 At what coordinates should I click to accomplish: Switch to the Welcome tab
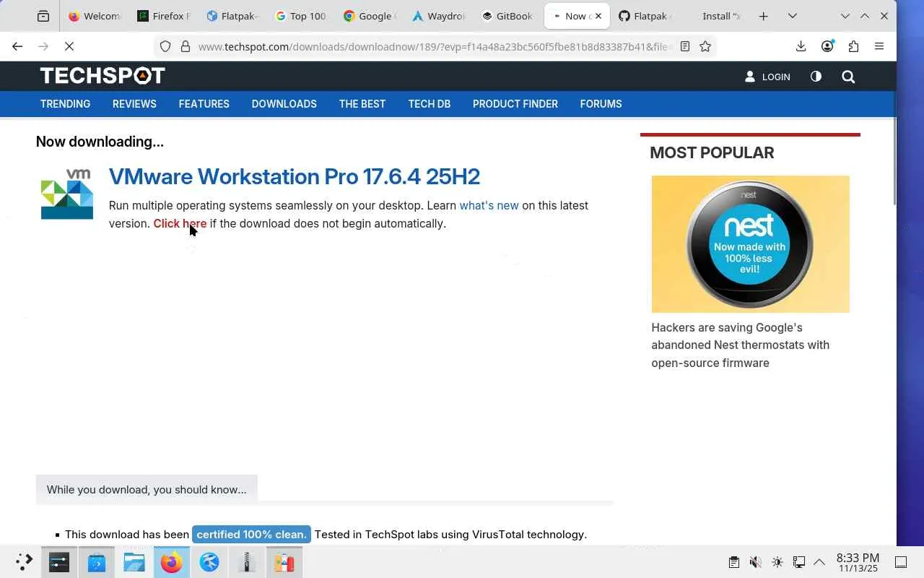pos(94,16)
